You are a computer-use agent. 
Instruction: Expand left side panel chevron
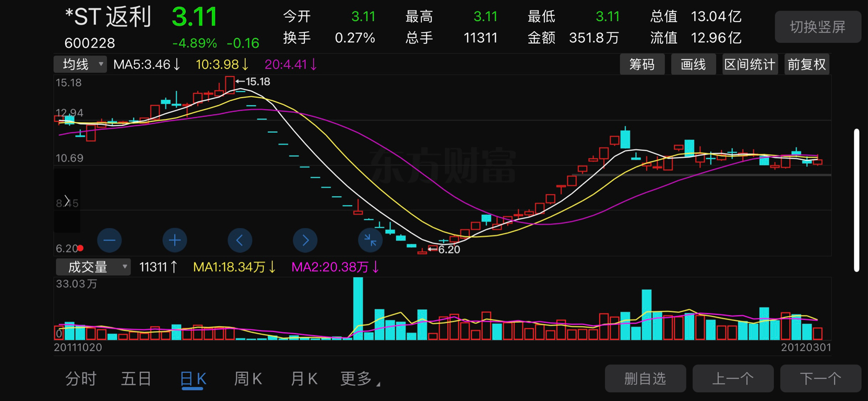(67, 200)
